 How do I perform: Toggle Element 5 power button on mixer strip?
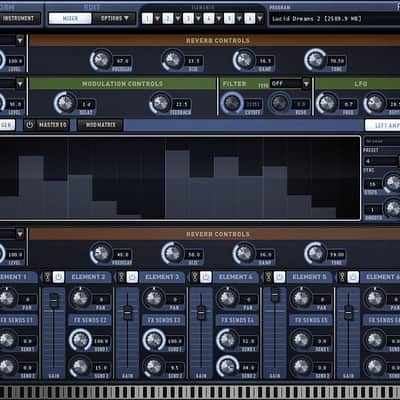point(279,277)
